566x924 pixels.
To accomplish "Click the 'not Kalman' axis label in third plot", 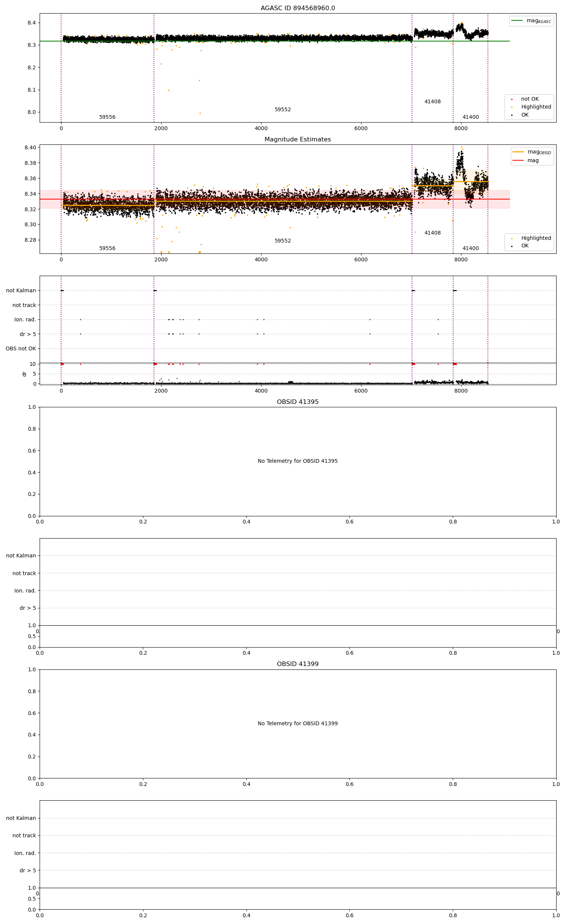I will [21, 291].
